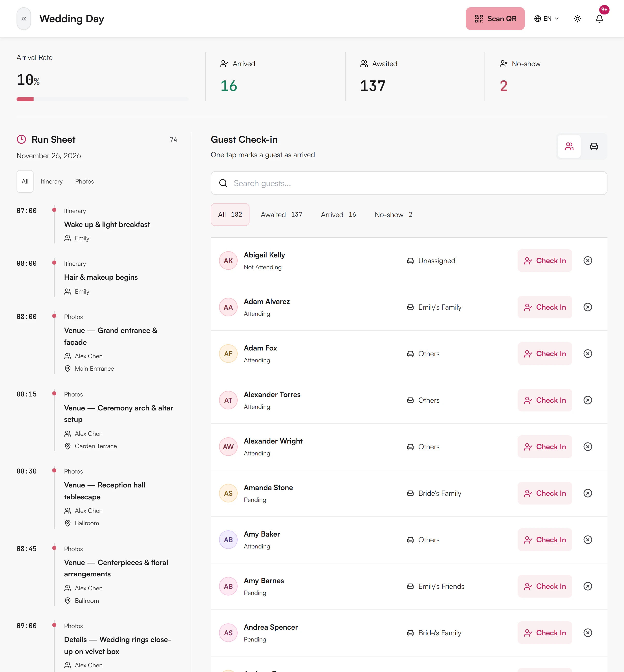
Task: Mark Adam Fox as no-show
Action: coord(588,354)
